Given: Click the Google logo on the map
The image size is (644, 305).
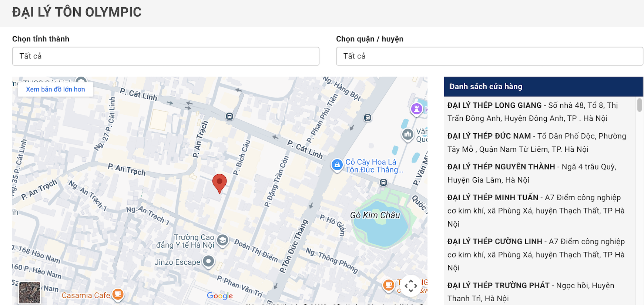Looking at the screenshot, I should pos(220,295).
